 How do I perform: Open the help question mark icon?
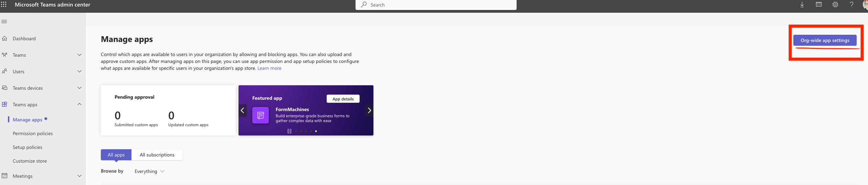851,4
